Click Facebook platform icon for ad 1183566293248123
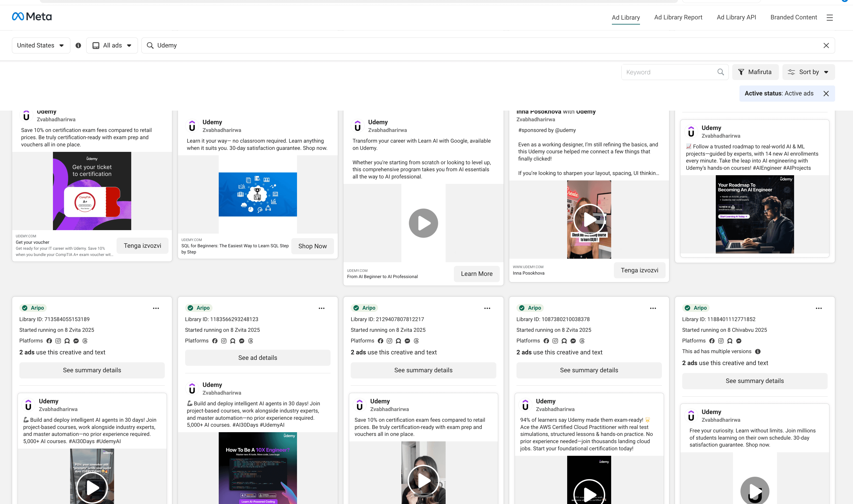The width and height of the screenshot is (853, 504). 215,341
